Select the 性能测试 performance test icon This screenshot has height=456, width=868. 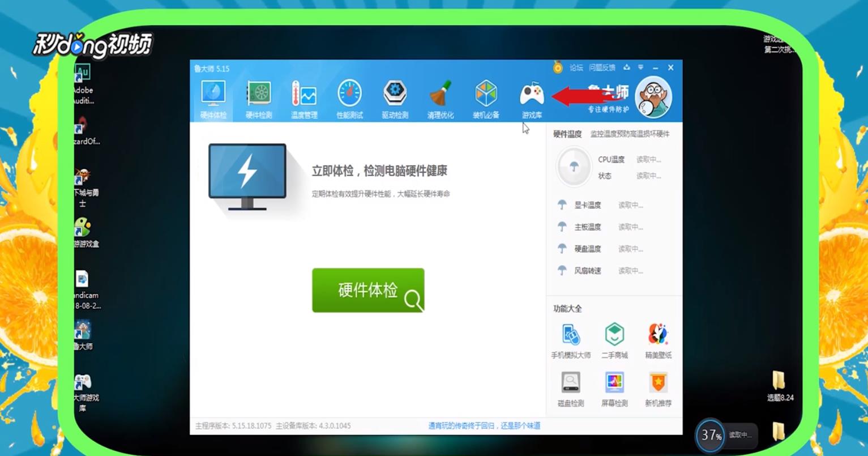[x=349, y=97]
